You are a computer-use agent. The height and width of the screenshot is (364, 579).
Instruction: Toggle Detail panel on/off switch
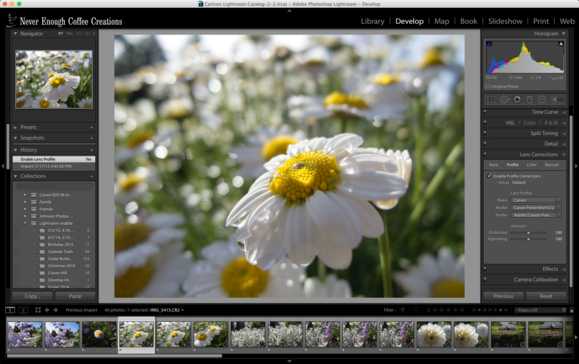[485, 144]
